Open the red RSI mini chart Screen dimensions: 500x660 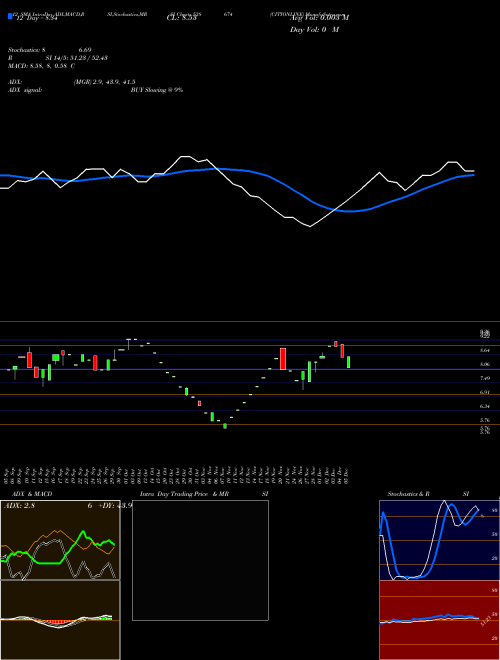(439, 620)
